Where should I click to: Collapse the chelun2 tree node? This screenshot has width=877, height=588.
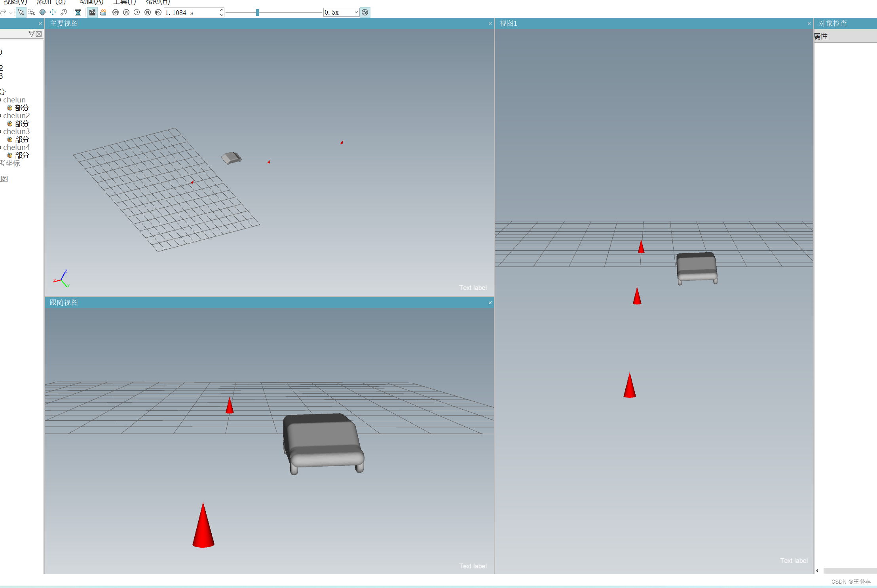1,115
